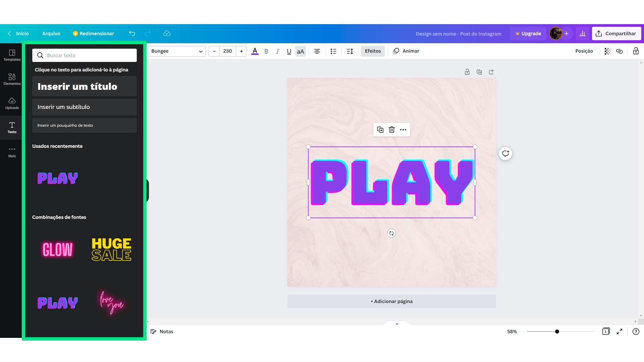The width and height of the screenshot is (644, 362).
Task: Duplicate the selected PLAY text
Action: point(380,130)
